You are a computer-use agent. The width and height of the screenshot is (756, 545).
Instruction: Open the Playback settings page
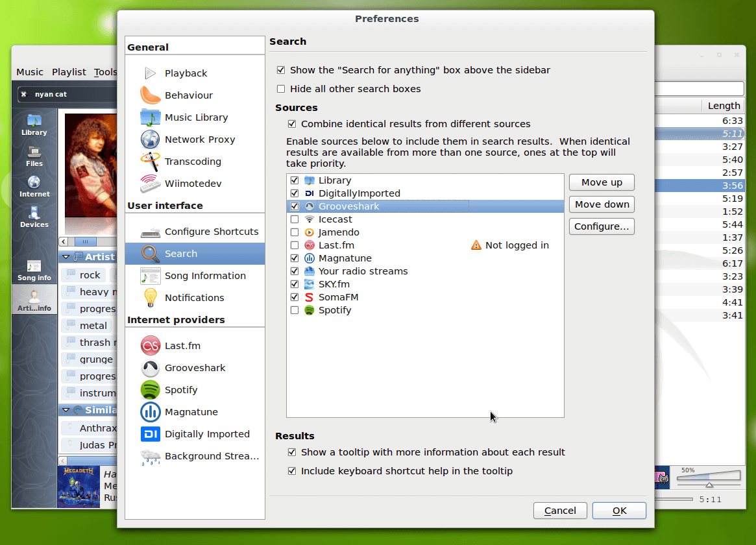point(186,73)
